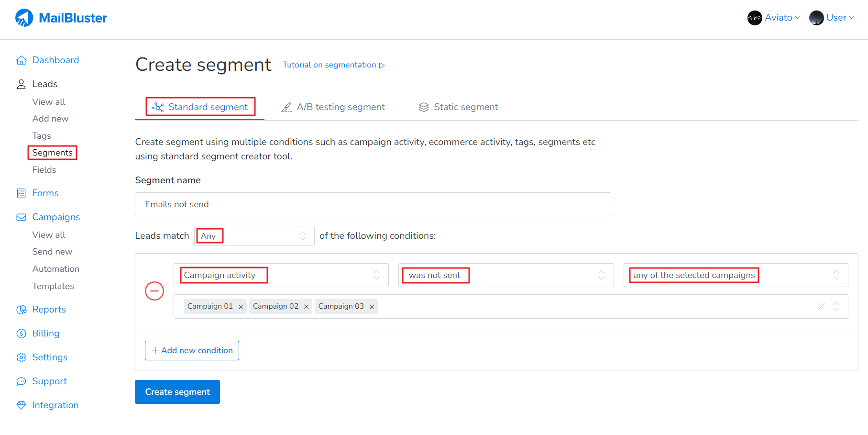Click the Dashboard home icon
Image resolution: width=868 pixels, height=435 pixels.
21,60
